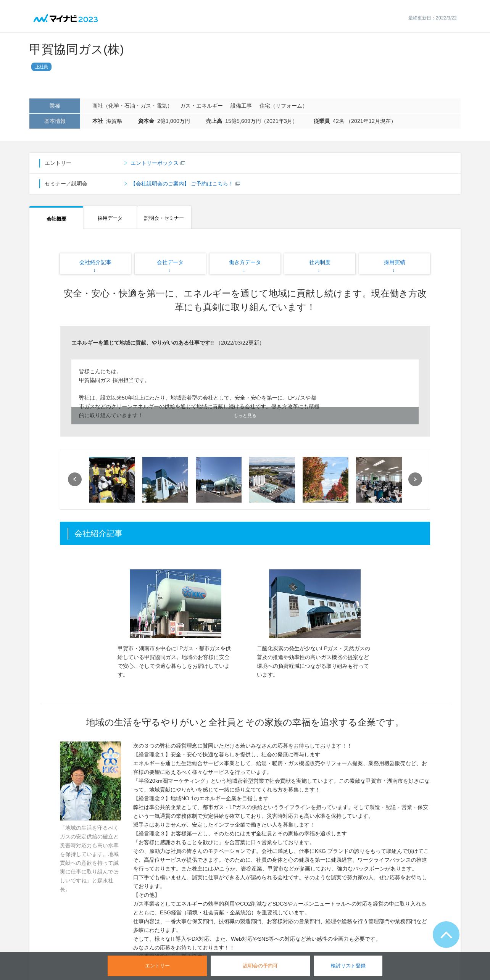The image size is (490, 980).
Task: Jump to 会社データ section
Action: click(x=170, y=264)
